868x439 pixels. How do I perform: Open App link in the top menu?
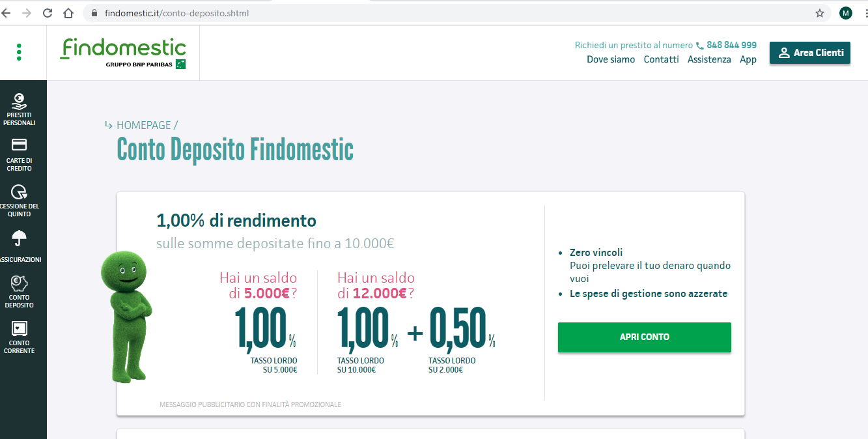[x=748, y=59]
